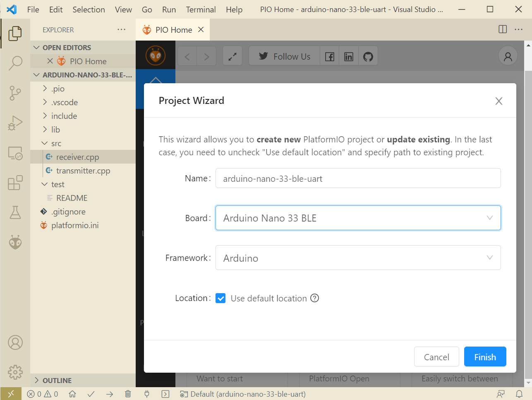The width and height of the screenshot is (532, 400).
Task: Close the PIO Home open editor entry
Action: coord(50,61)
